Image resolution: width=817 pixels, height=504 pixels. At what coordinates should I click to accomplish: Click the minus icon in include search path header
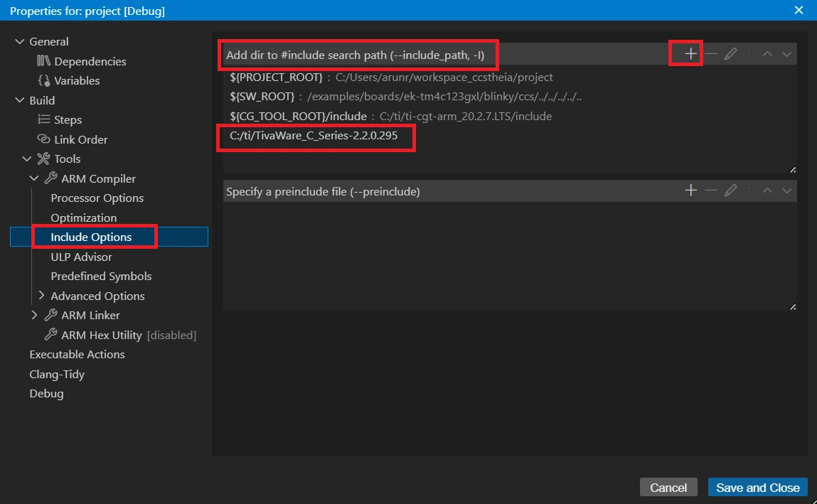click(x=710, y=54)
